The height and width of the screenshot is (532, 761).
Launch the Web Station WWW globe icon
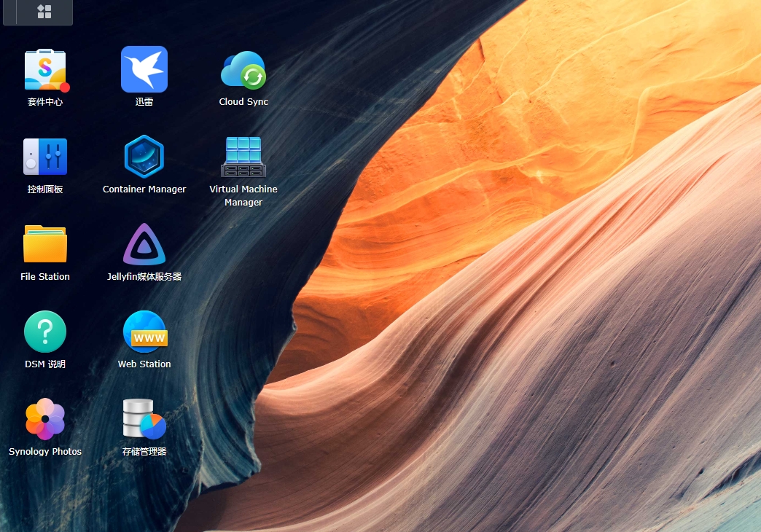coord(144,332)
